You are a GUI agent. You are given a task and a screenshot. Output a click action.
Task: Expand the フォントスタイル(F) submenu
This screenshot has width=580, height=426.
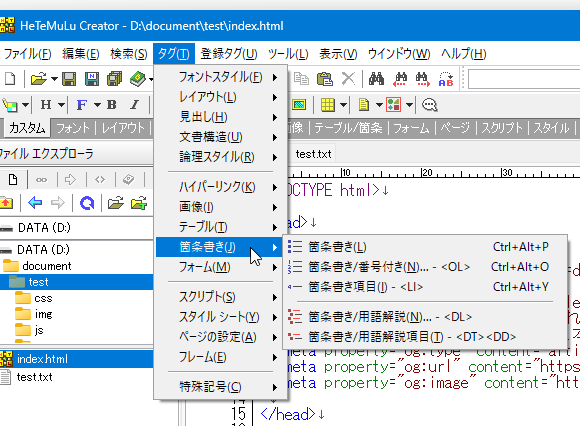(x=221, y=77)
